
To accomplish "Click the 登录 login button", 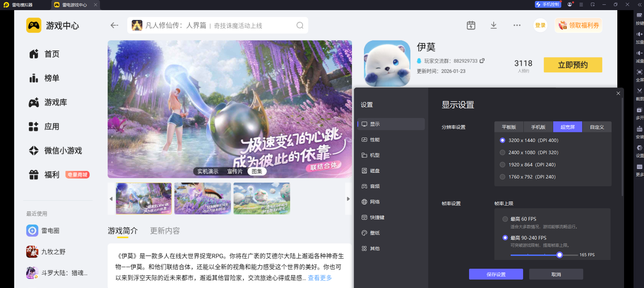I will (540, 25).
